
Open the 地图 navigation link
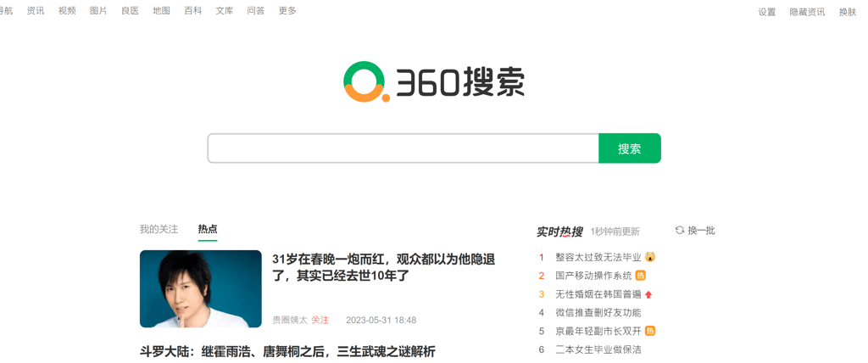pyautogui.click(x=162, y=10)
